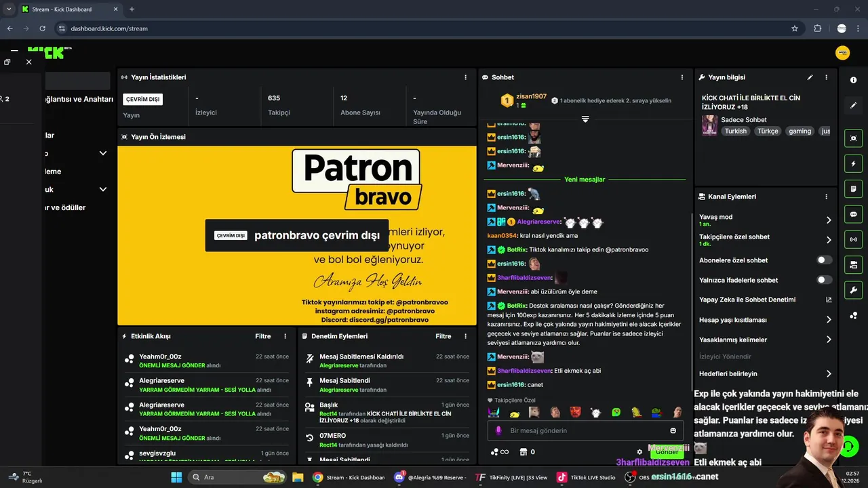The width and height of the screenshot is (868, 488).
Task: Open TikFinity from the taskbar
Action: pos(512,477)
